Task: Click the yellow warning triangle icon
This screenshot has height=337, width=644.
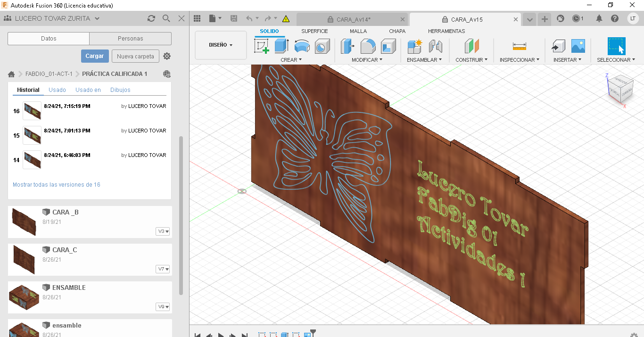Action: coord(286,19)
